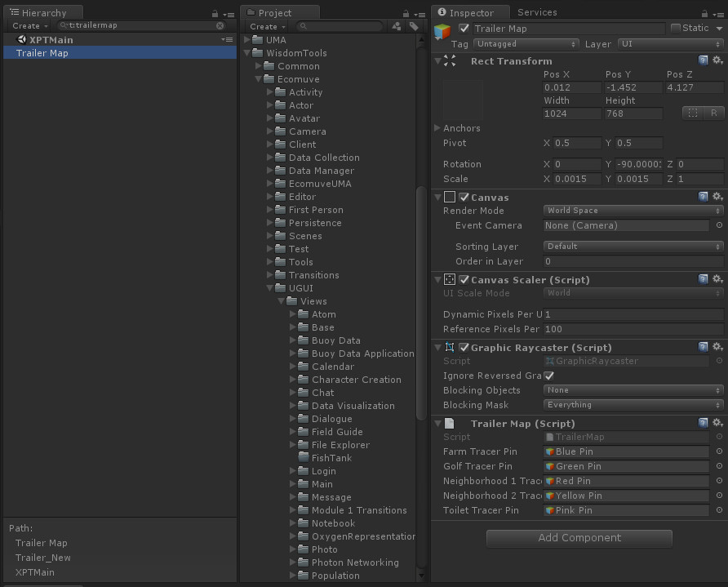
Task: Pick object for Golf Tracer Pin
Action: click(719, 466)
